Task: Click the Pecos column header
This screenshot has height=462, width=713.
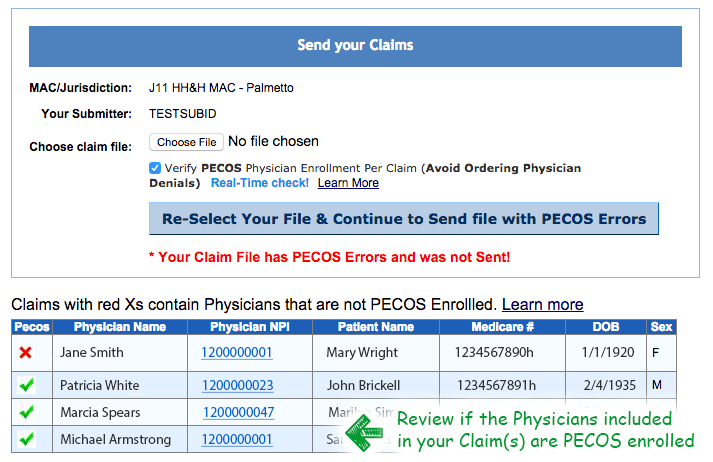Action: tap(31, 327)
